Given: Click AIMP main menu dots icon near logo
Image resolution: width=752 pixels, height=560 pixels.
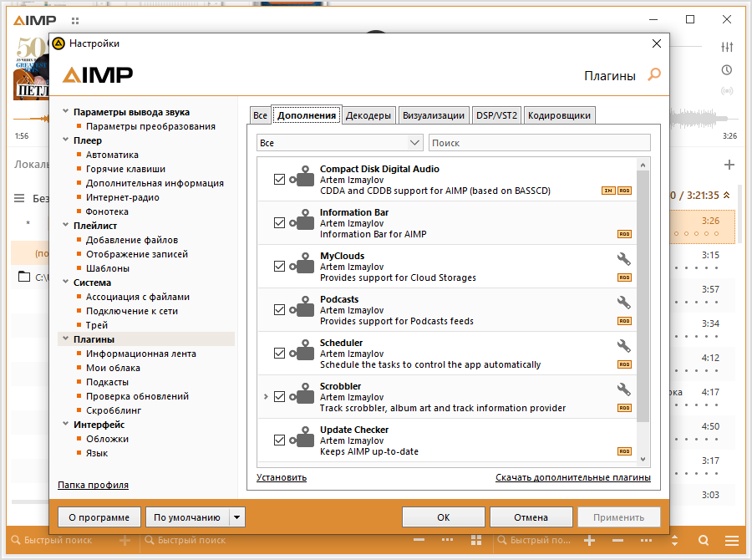Looking at the screenshot, I should [75, 21].
